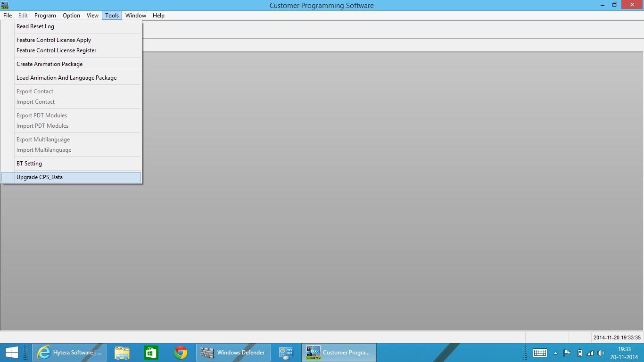This screenshot has width=644, height=362.
Task: Open Google Chrome from taskbar
Action: click(180, 352)
